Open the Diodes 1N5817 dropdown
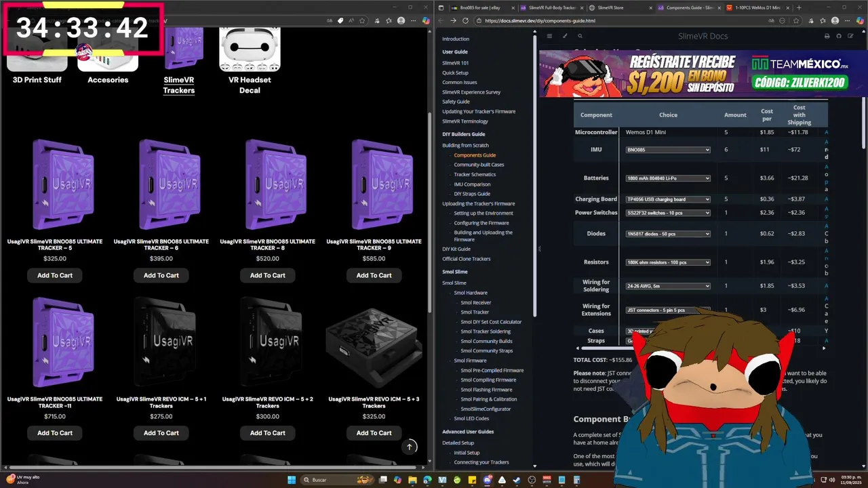 click(668, 234)
